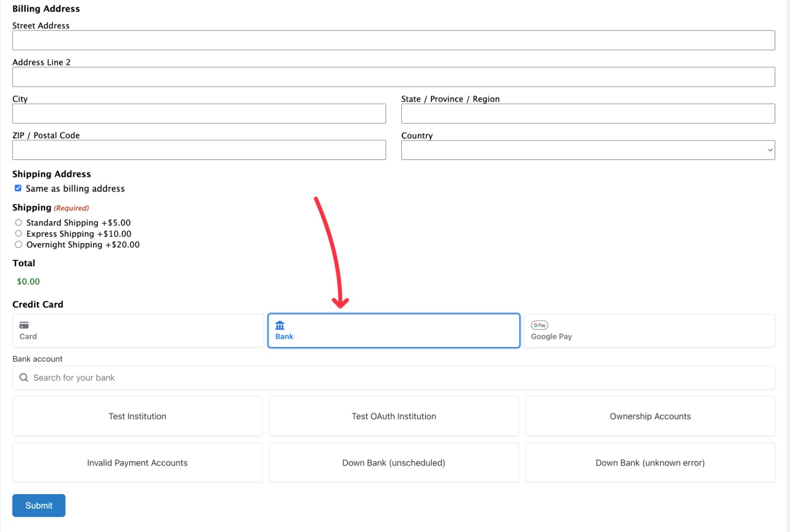The height and width of the screenshot is (532, 790).
Task: Pick Ownership Accounts bank
Action: pos(650,416)
